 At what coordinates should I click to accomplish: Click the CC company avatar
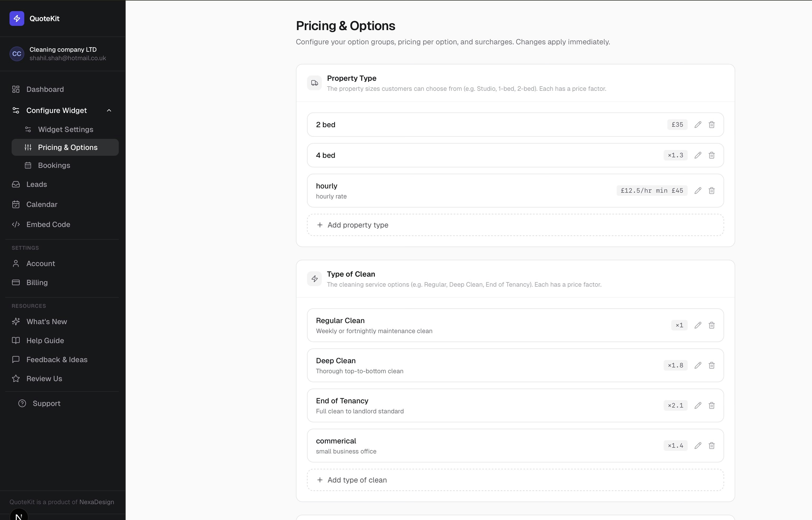coord(17,54)
